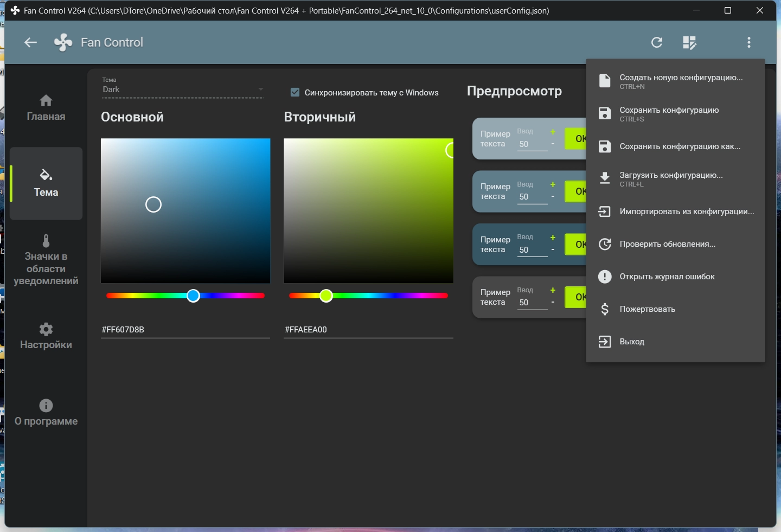
Task: Open Главная home page in sidebar
Action: pyautogui.click(x=46, y=107)
